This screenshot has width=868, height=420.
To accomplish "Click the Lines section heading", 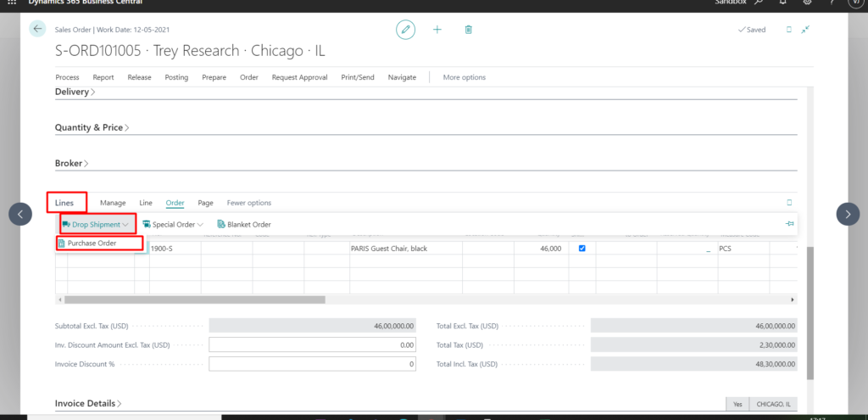I will point(64,203).
